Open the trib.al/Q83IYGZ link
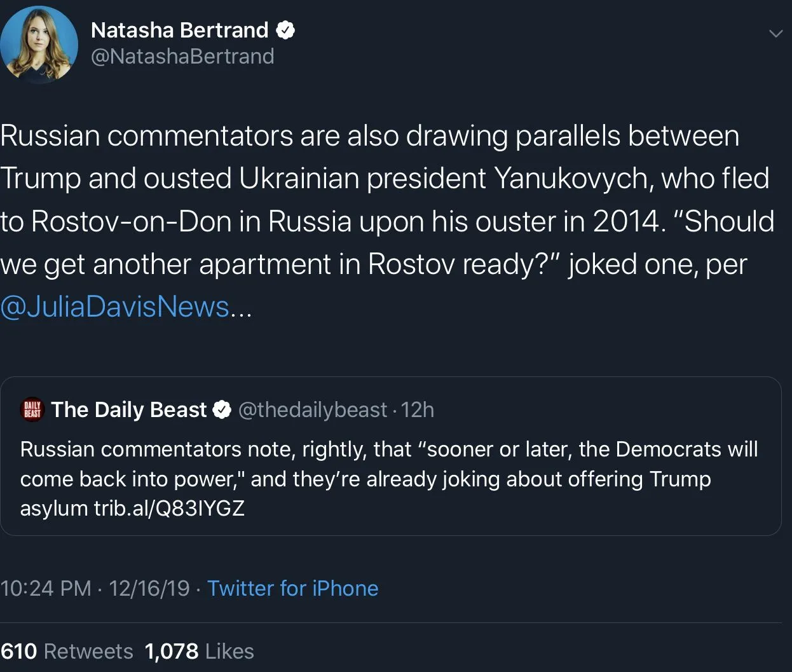Image resolution: width=792 pixels, height=672 pixels. [169, 508]
